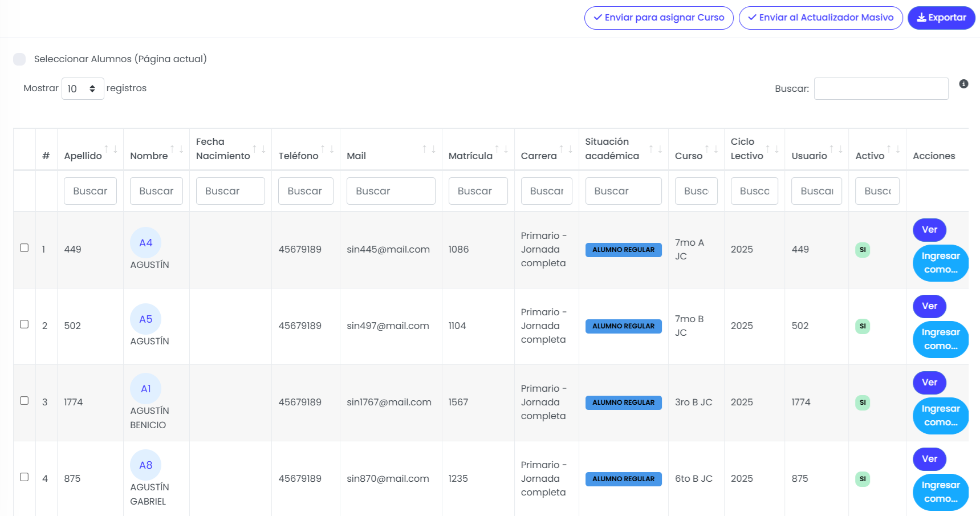
Task: Sort table by Nombre column arrows
Action: point(177,149)
